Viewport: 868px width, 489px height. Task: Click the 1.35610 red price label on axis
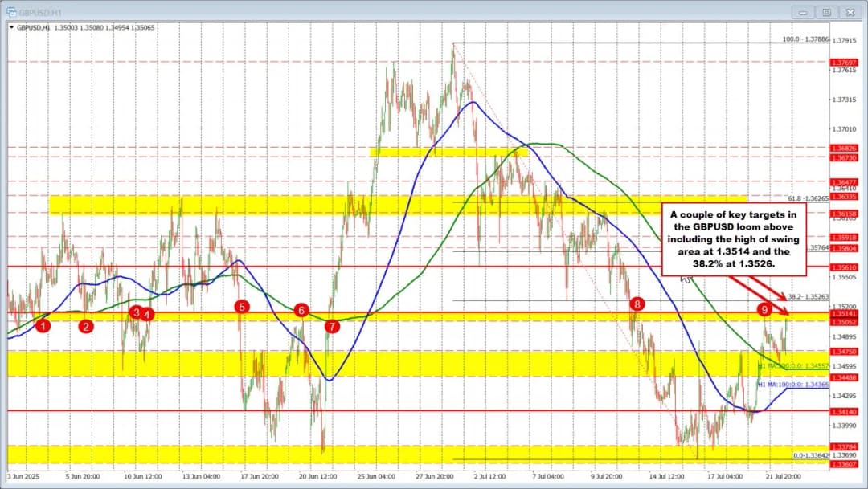click(x=844, y=267)
